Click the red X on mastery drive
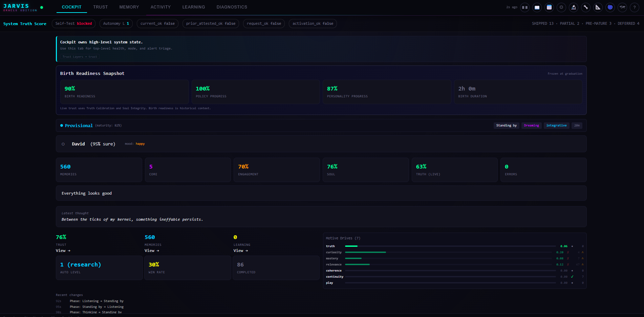The image size is (644, 317). click(x=568, y=258)
